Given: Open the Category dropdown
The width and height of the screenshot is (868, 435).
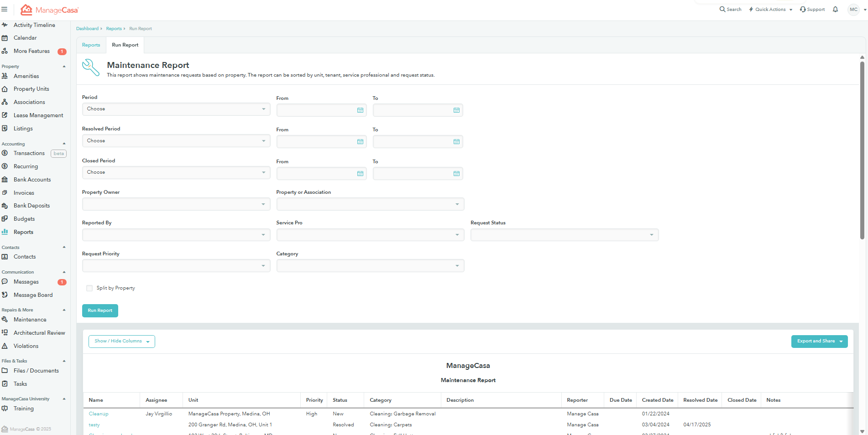Looking at the screenshot, I should click(370, 266).
